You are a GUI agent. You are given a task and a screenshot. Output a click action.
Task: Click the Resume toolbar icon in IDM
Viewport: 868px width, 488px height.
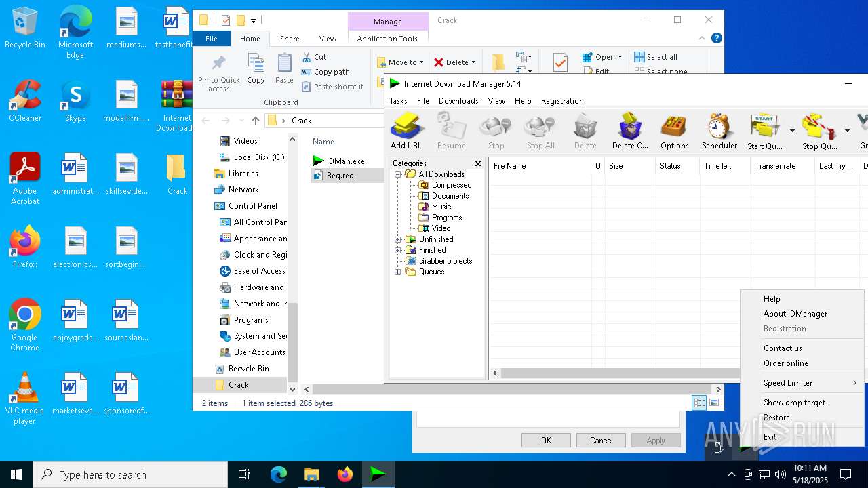pos(451,131)
